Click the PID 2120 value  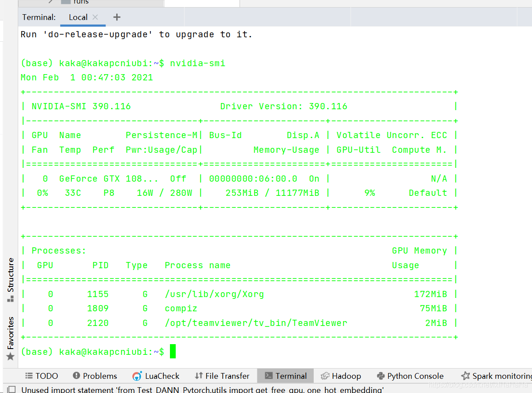(98, 323)
